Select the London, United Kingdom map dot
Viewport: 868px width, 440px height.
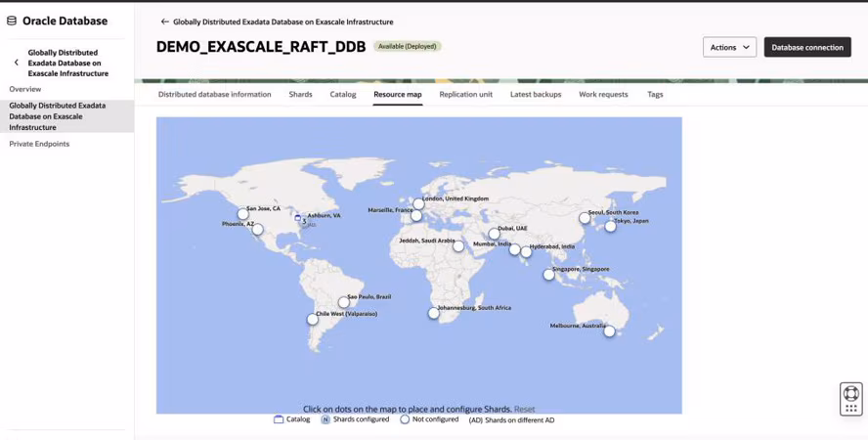click(418, 204)
